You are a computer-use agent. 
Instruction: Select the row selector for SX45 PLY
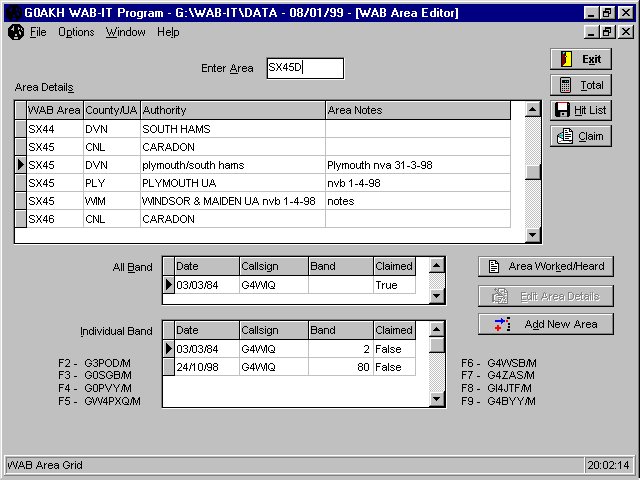pyautogui.click(x=20, y=183)
